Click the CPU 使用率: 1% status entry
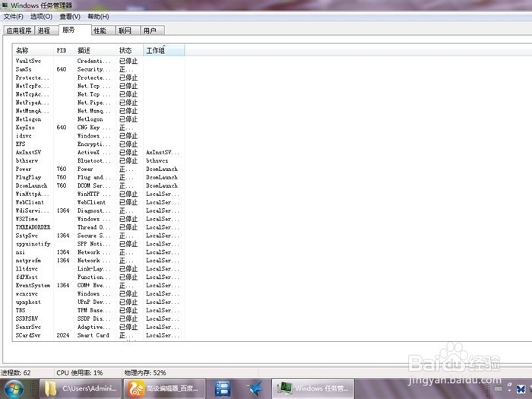Image resolution: width=532 pixels, height=399 pixels. [x=80, y=372]
